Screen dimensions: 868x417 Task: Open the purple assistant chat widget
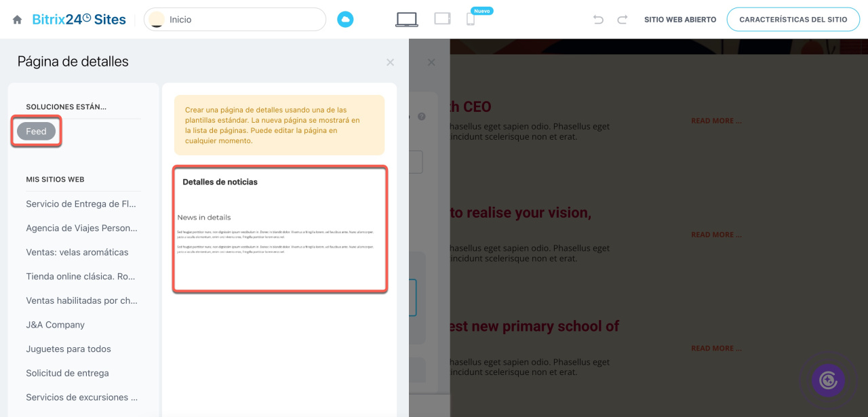[828, 380]
